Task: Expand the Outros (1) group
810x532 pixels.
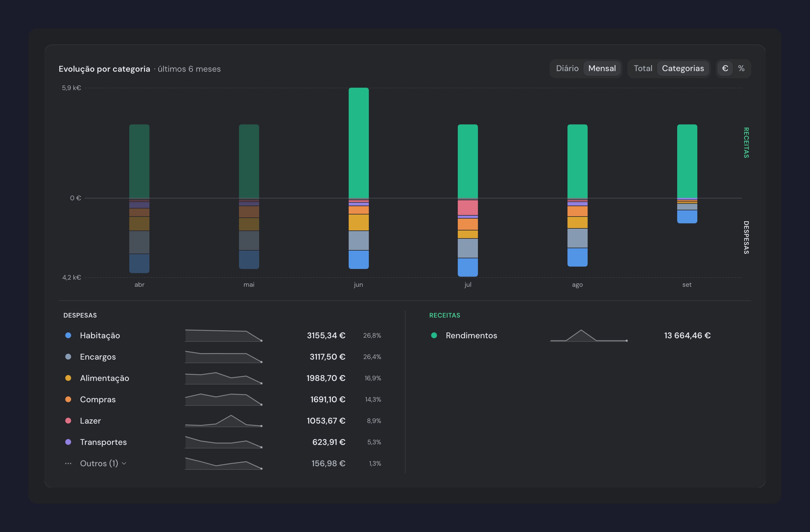Action: (x=103, y=463)
